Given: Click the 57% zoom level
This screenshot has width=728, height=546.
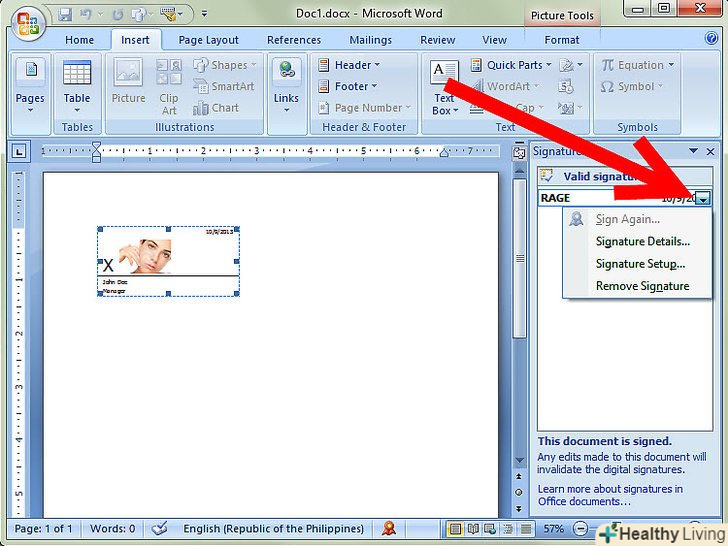Looking at the screenshot, I should [553, 529].
